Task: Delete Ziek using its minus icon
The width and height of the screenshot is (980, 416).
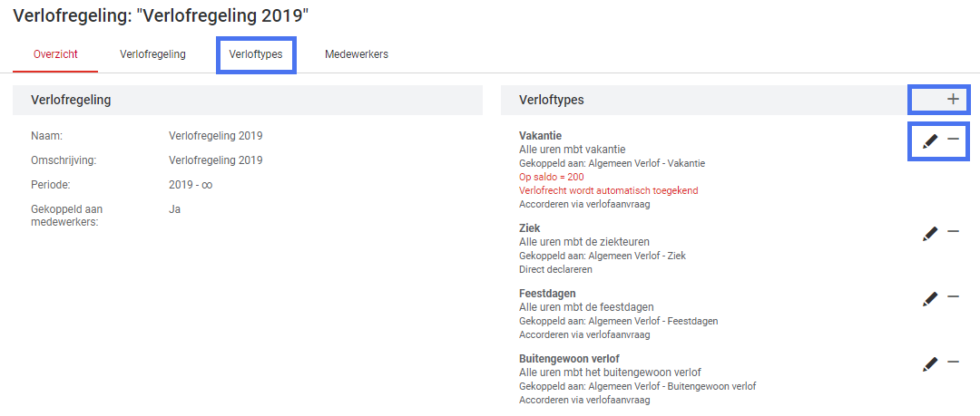Action: click(953, 231)
